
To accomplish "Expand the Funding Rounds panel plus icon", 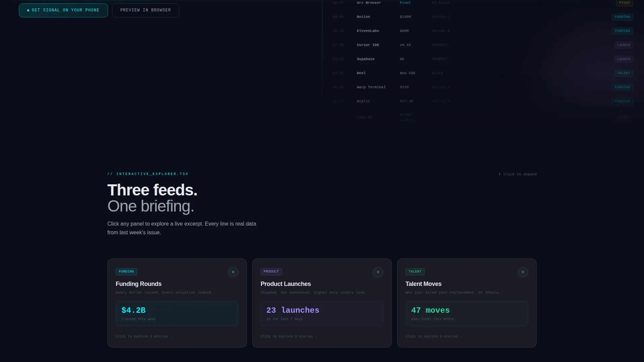I will point(233,272).
